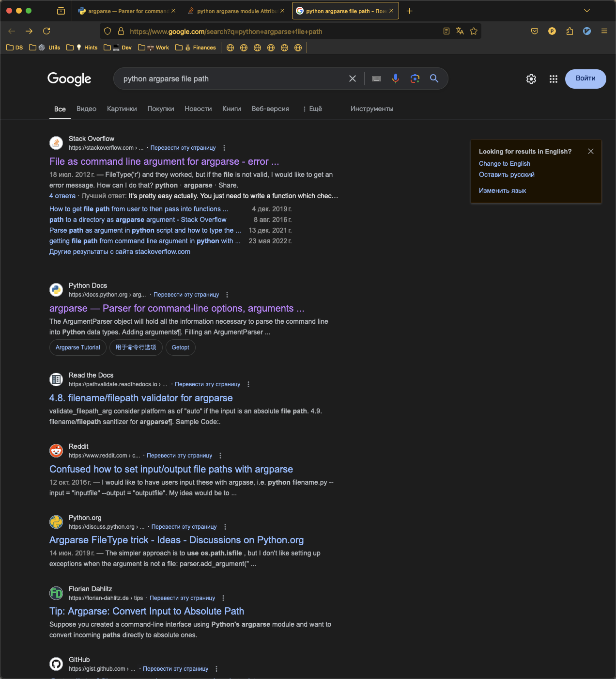This screenshot has height=679, width=616.
Task: Click the Изменить язык link
Action: (x=502, y=190)
